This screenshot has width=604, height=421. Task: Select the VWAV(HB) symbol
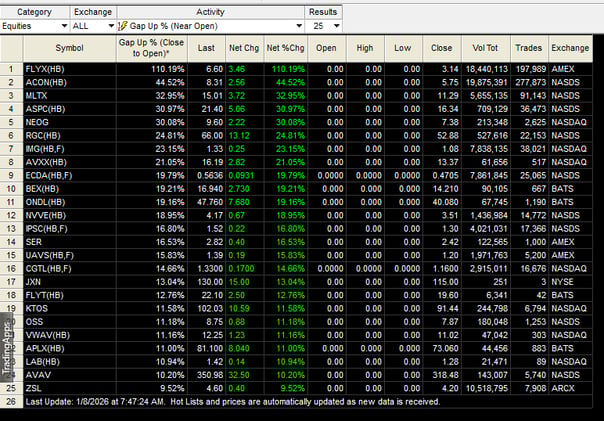(x=48, y=335)
